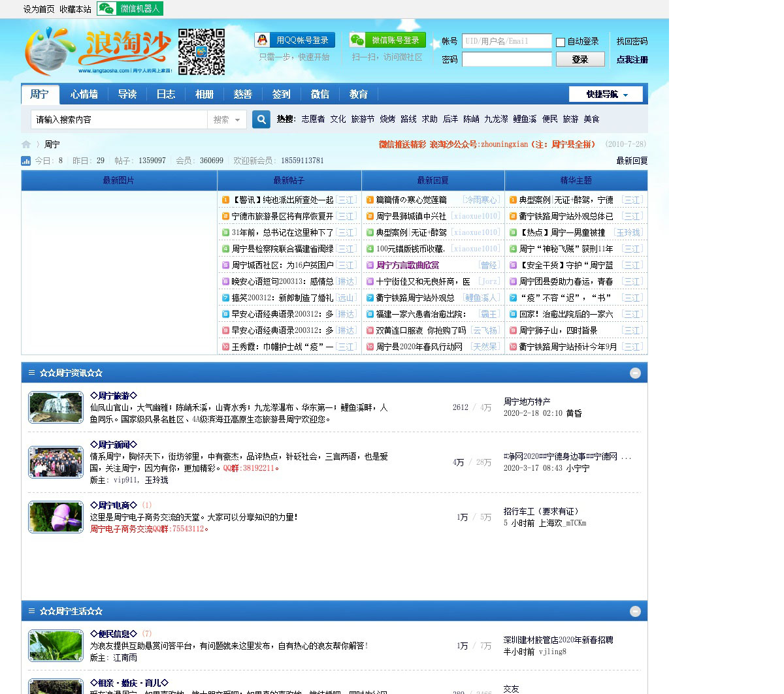The height and width of the screenshot is (694, 784).
Task: Open the 快捷导航 dropdown
Action: click(606, 94)
